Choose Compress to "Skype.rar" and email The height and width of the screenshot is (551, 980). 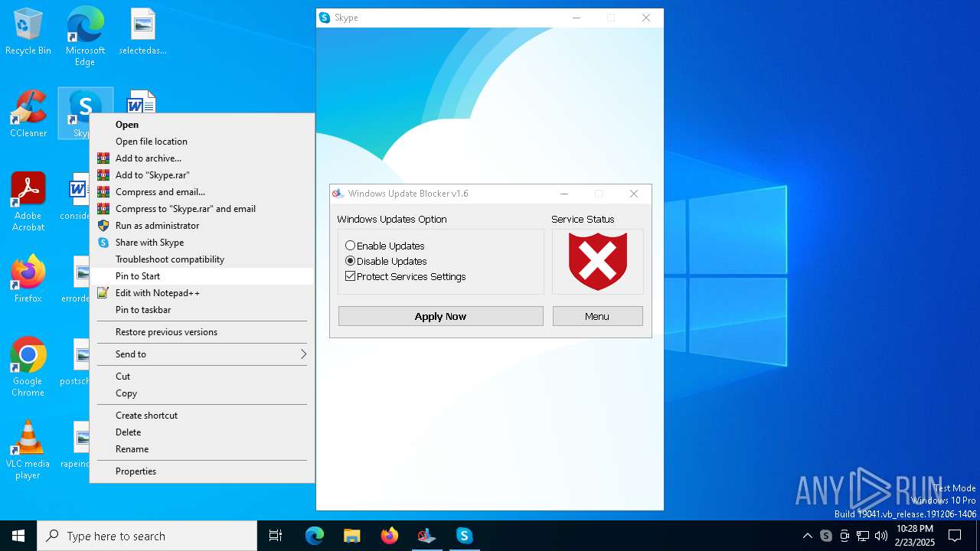(x=202, y=209)
